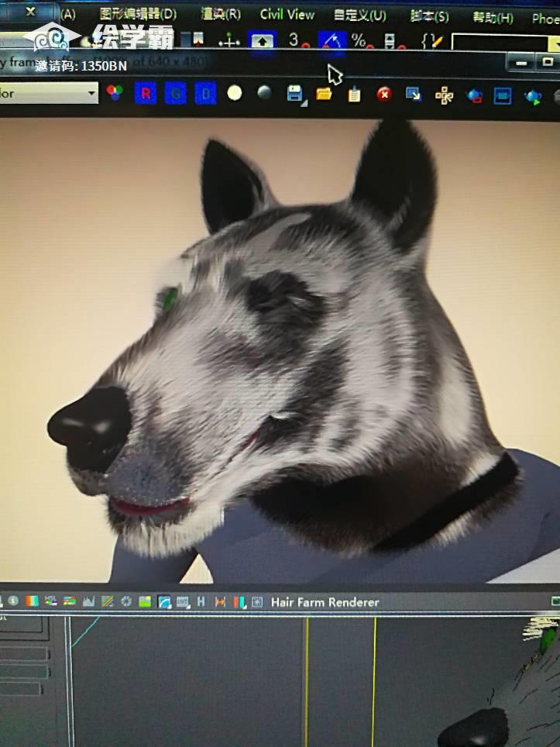Open edit named selection sets icon
Screen dimensions: 560x747
(432, 42)
